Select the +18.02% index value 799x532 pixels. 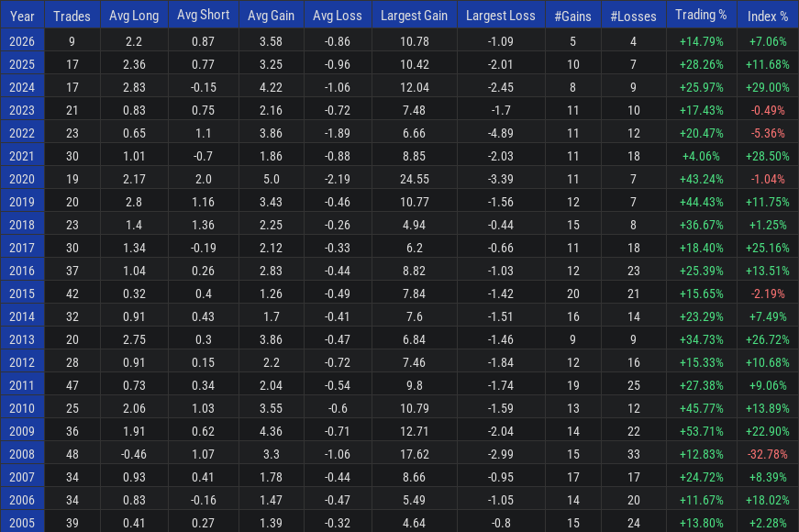pyautogui.click(x=768, y=500)
